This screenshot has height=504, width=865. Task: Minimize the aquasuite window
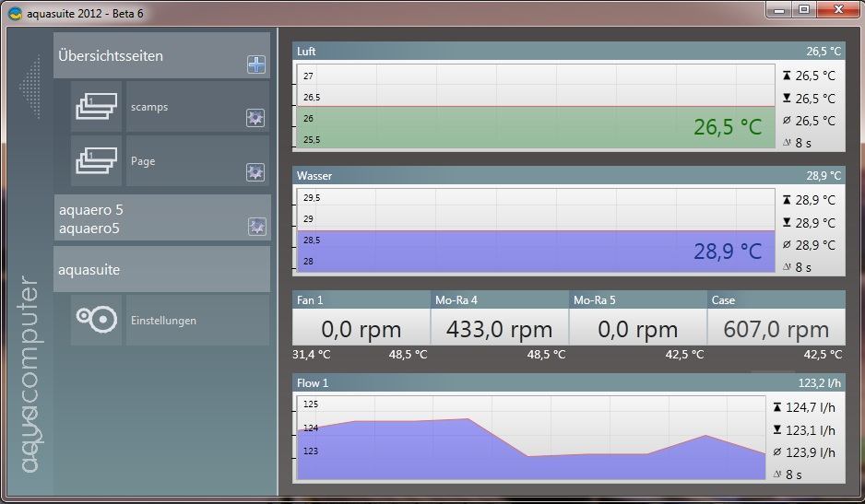[779, 10]
